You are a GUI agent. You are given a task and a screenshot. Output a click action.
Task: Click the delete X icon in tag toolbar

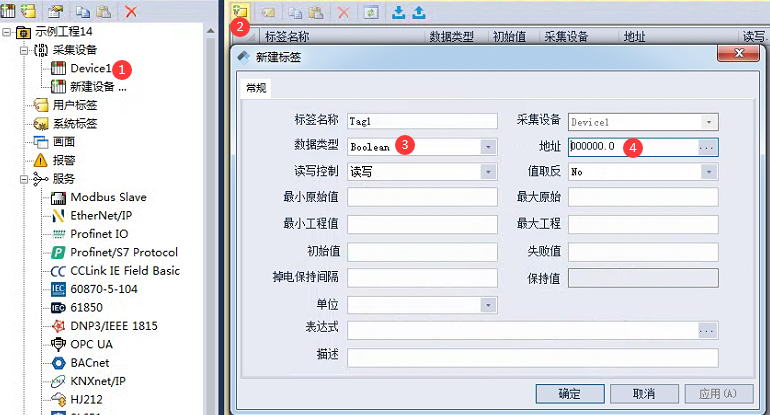(x=343, y=12)
